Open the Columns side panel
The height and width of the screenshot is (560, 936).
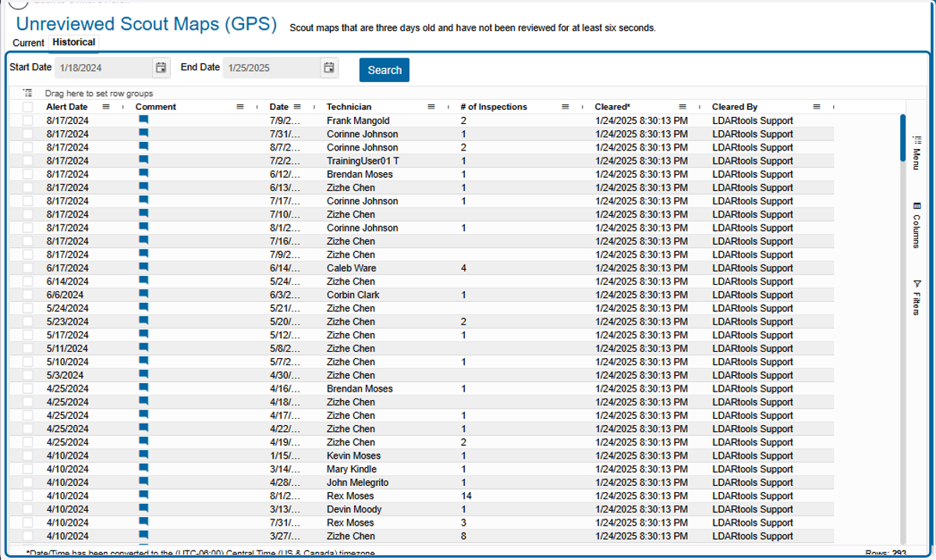click(916, 225)
